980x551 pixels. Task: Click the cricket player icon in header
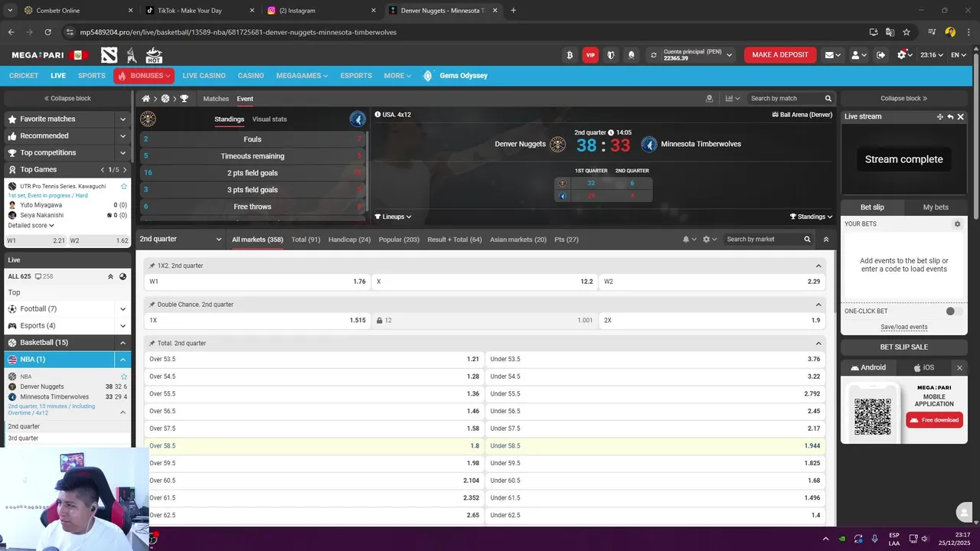tap(132, 55)
